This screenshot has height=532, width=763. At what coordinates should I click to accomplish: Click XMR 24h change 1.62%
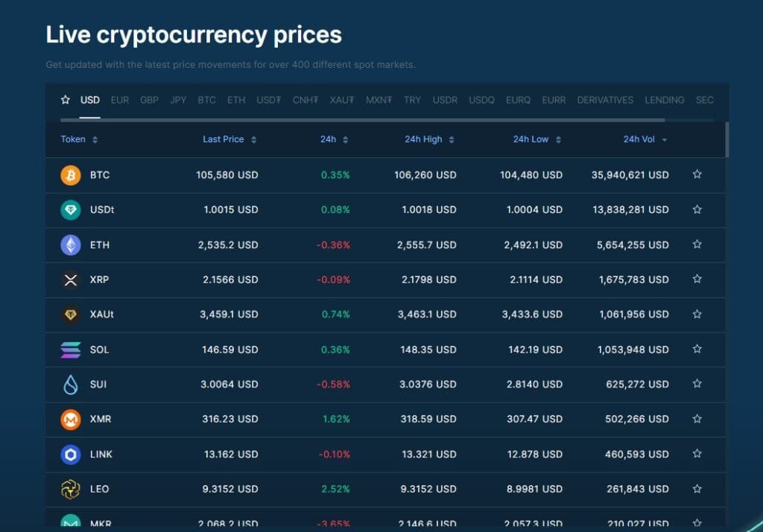coord(336,419)
